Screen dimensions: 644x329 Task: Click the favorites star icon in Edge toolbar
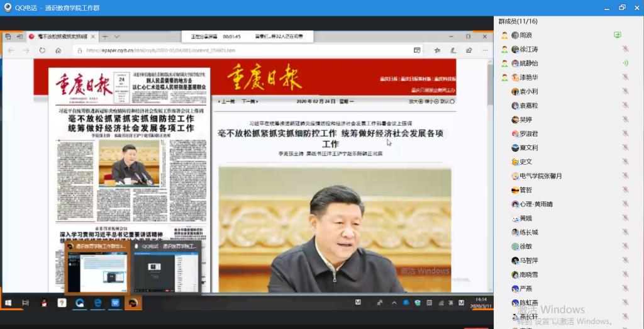438,50
